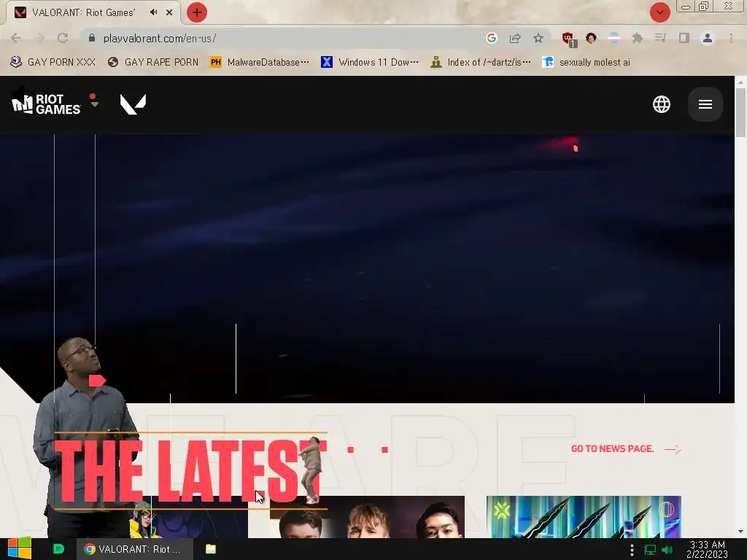Close the VALORANT browser tab
Image resolution: width=747 pixels, height=560 pixels.
pos(169,12)
